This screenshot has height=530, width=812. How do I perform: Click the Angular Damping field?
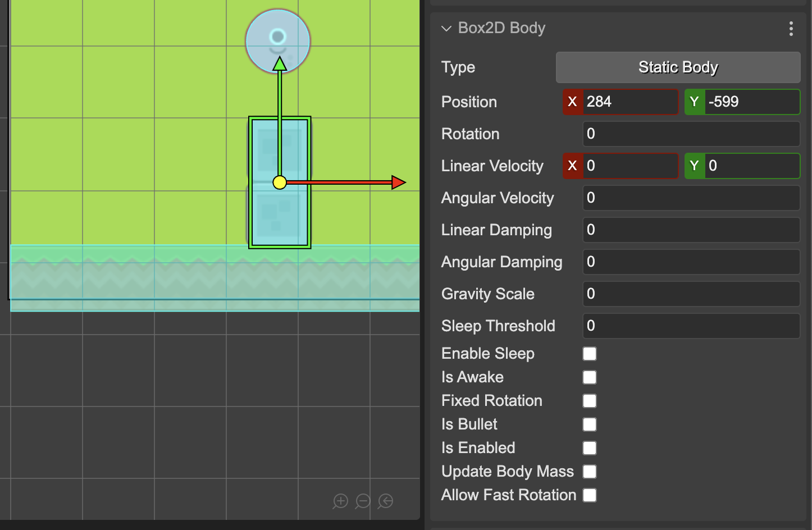pyautogui.click(x=691, y=262)
